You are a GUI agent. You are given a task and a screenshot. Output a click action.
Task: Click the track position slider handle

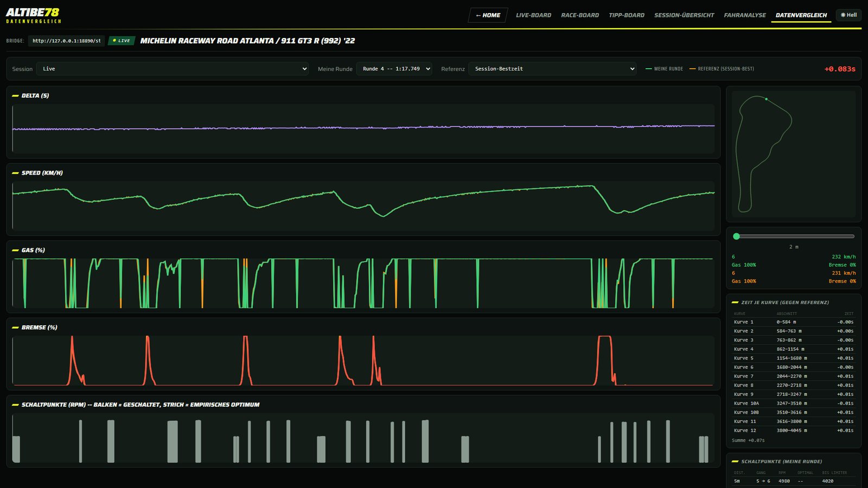click(x=736, y=236)
